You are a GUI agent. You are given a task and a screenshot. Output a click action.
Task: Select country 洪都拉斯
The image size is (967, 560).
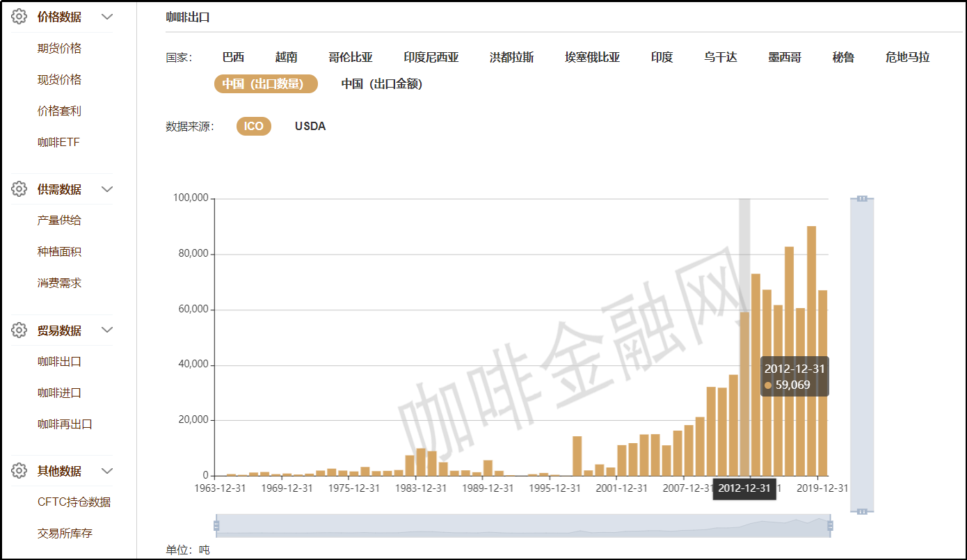[x=512, y=57]
